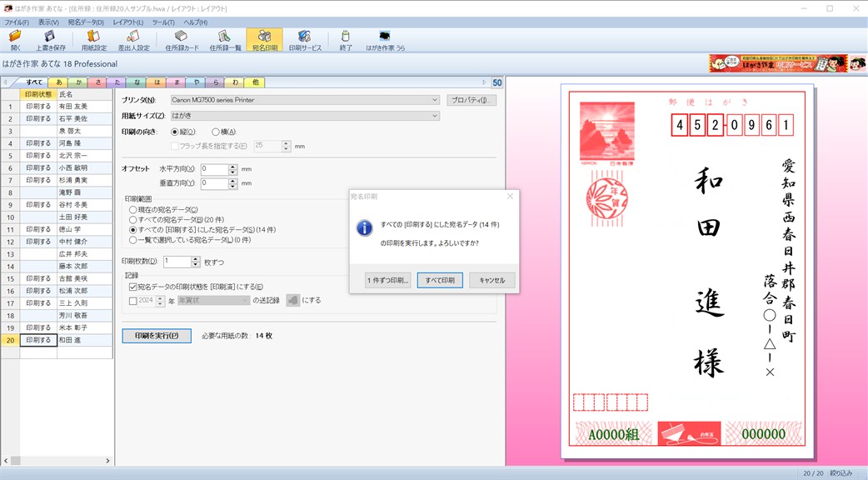Select 横 landscape orientation radio

216,132
